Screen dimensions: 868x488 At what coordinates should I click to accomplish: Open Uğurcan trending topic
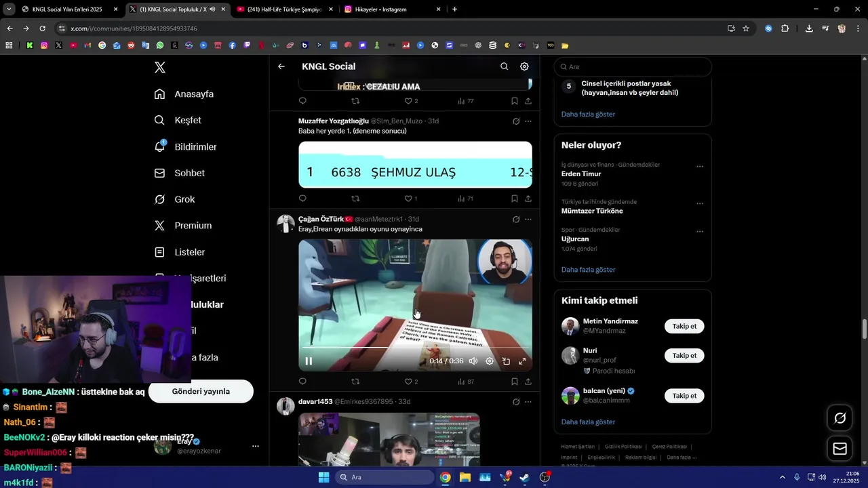click(575, 239)
